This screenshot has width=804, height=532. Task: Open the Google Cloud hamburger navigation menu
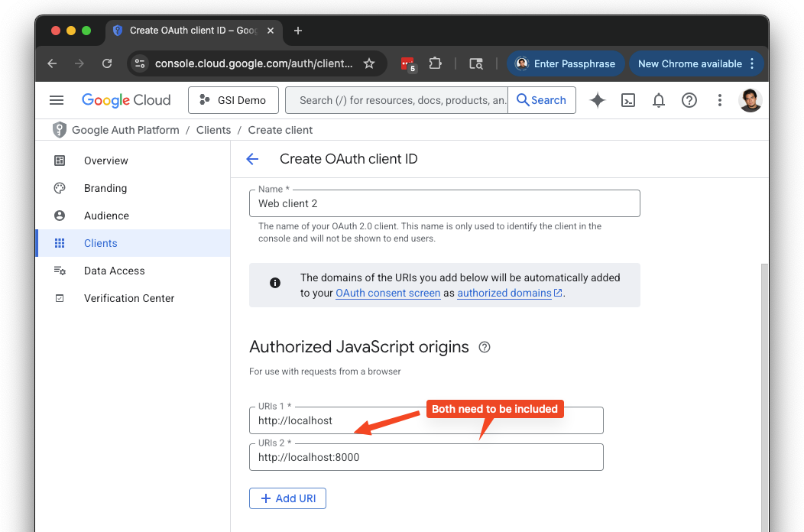(x=57, y=100)
